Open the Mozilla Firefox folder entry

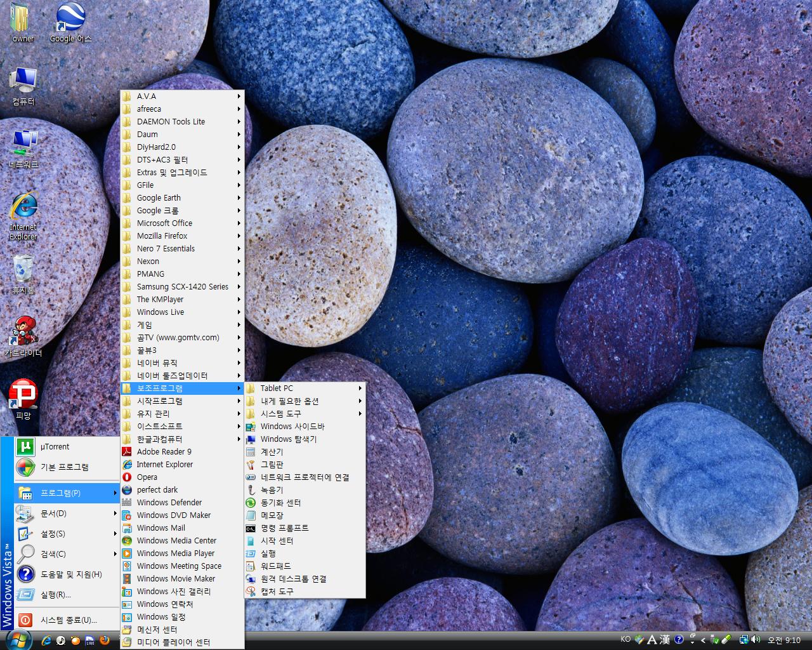(x=182, y=236)
